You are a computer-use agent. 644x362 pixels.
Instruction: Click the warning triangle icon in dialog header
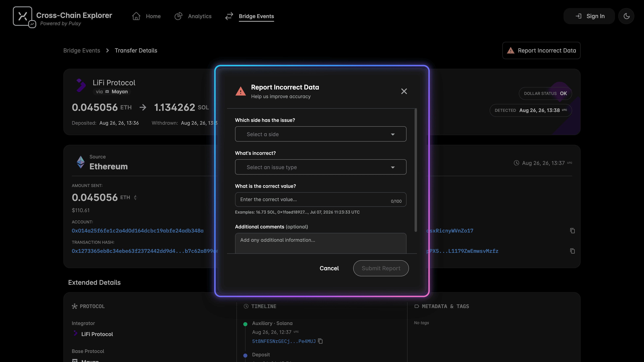241,92
